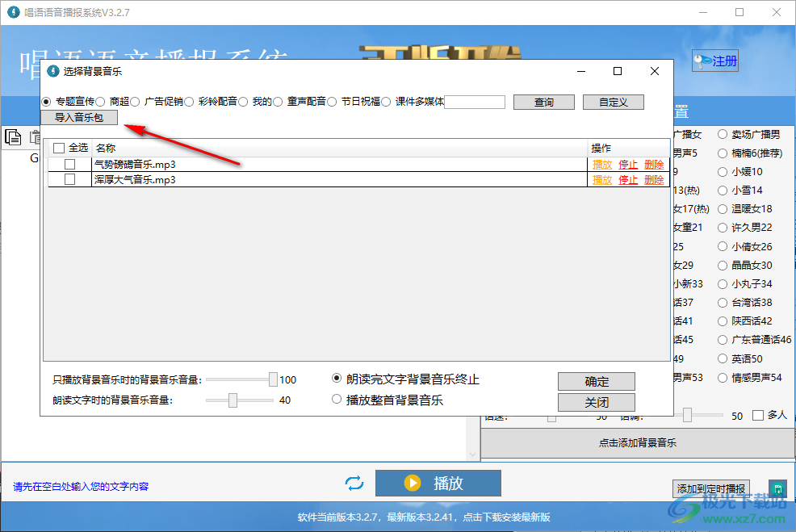This screenshot has width=796, height=532.
Task: Click the green music note icon bottom right
Action: (x=777, y=488)
